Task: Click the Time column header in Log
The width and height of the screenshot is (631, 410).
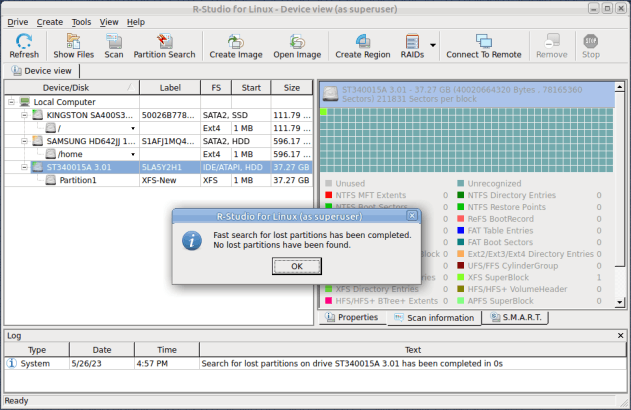Action: coord(167,350)
